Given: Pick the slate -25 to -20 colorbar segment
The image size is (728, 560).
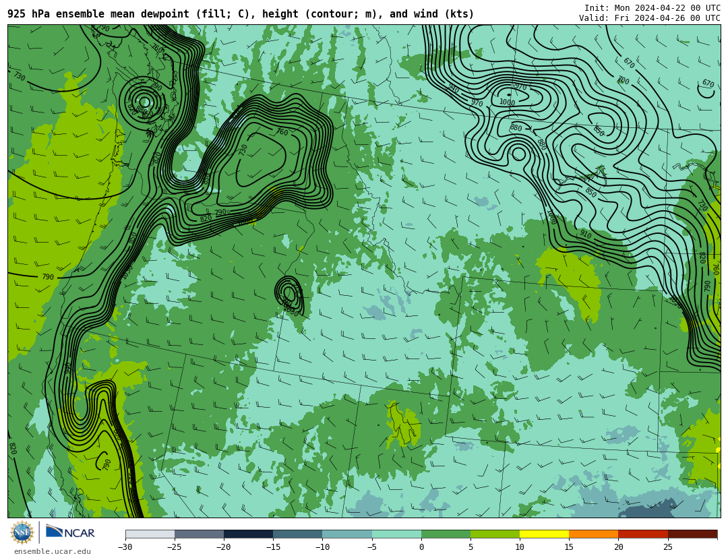Looking at the screenshot, I should click(x=199, y=534).
